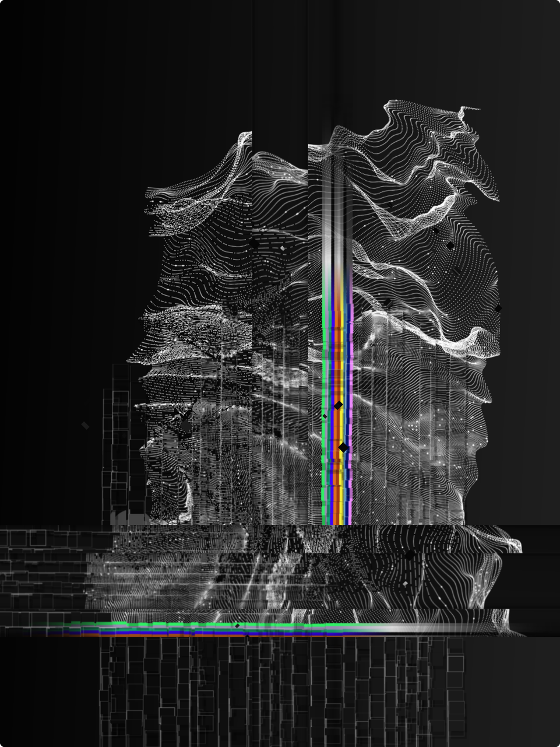Image resolution: width=560 pixels, height=747 pixels.
Task: Click the faint grey diamond at far left
Action: [x=86, y=426]
